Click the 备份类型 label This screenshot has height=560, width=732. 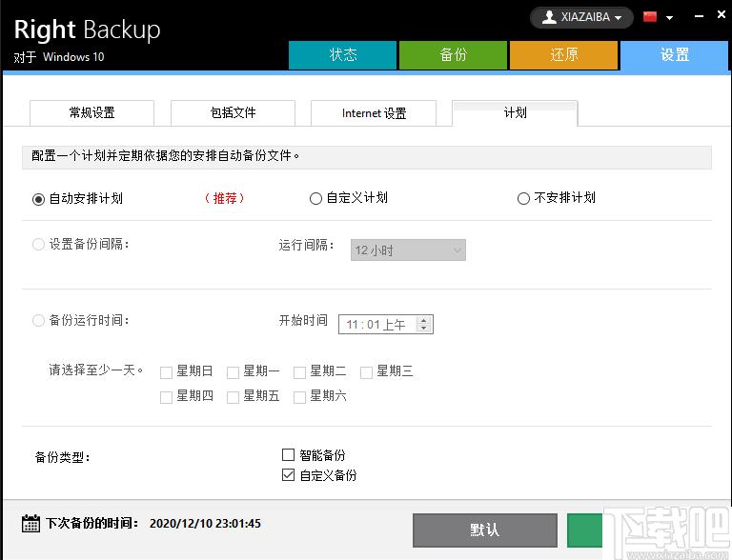pos(63,457)
